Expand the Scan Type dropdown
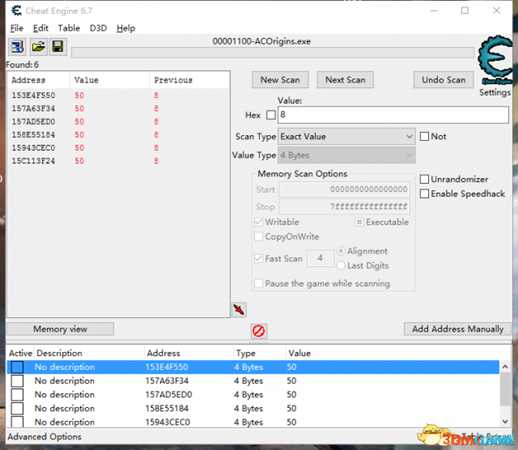 tap(347, 137)
